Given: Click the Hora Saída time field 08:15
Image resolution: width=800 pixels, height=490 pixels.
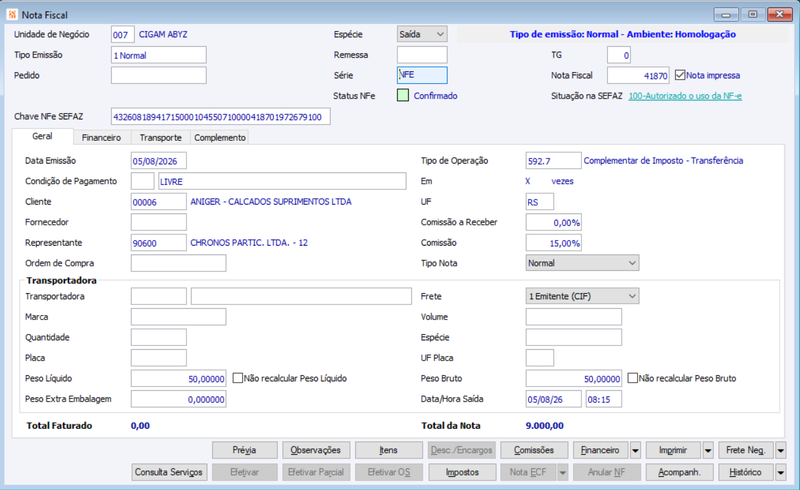Looking at the screenshot, I should 604,399.
